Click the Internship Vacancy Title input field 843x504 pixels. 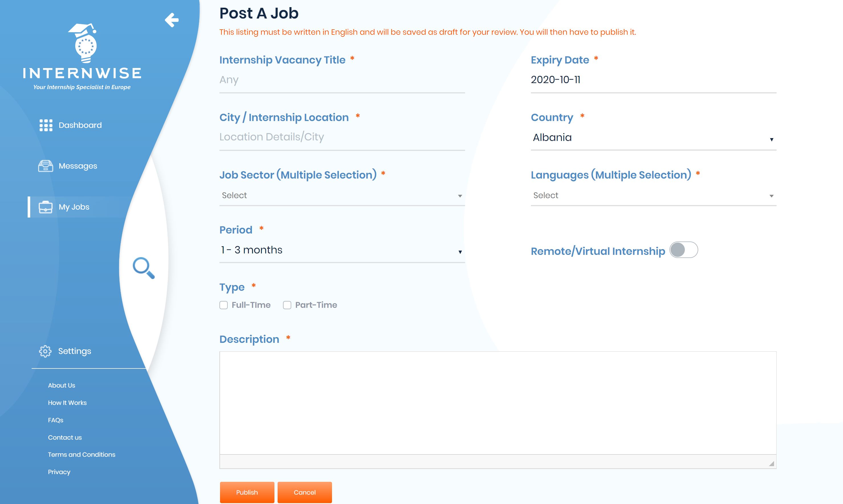click(342, 80)
